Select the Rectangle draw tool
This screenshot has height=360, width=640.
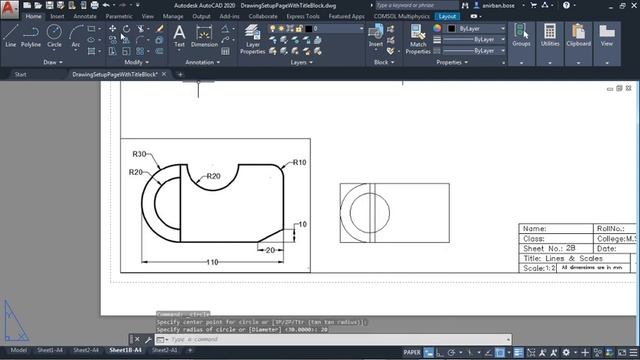(91, 29)
